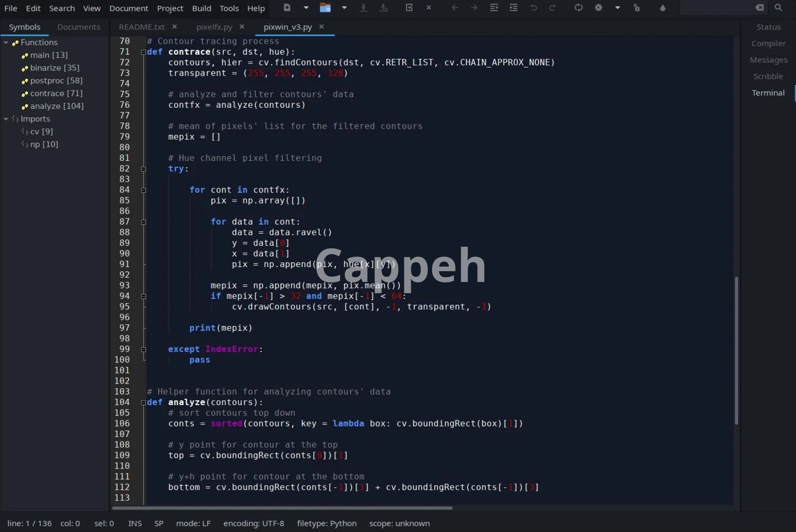Click the toolbar search input field
Screen dimensions: 796x532
pos(717,7)
